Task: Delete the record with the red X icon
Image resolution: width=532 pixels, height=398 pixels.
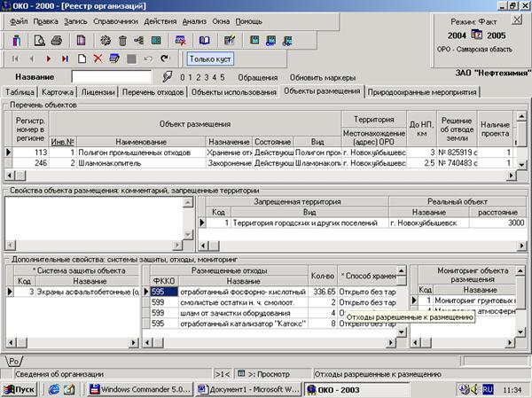Action: (98, 59)
